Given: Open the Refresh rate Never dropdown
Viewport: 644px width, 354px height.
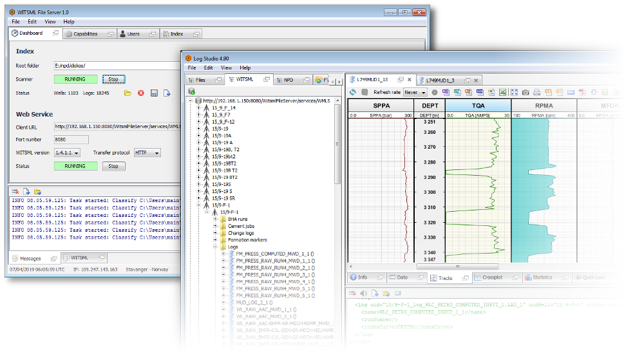Looking at the screenshot, I should (415, 93).
